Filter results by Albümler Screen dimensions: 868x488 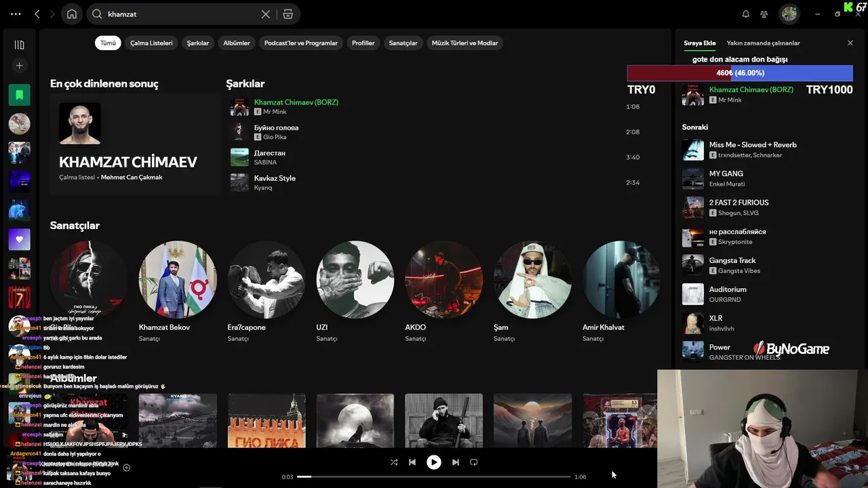click(x=237, y=43)
